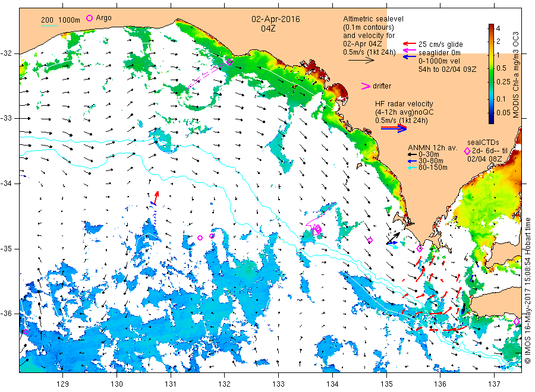Select the cyan ANMN 80-150m arrow

(412, 167)
